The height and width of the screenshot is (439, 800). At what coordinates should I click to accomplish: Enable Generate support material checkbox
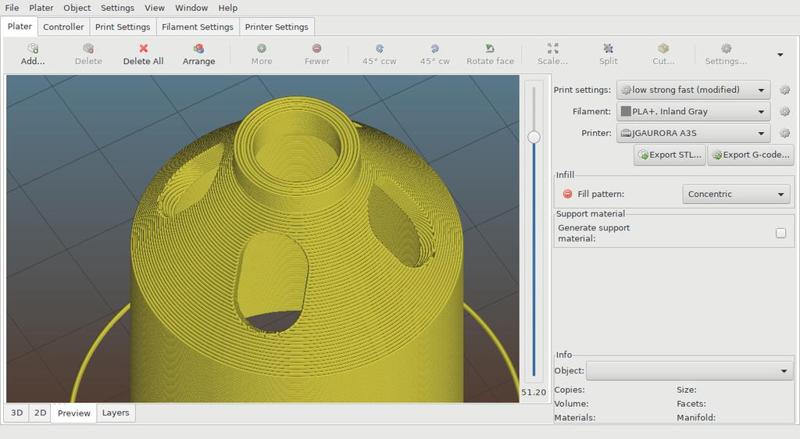coord(781,232)
